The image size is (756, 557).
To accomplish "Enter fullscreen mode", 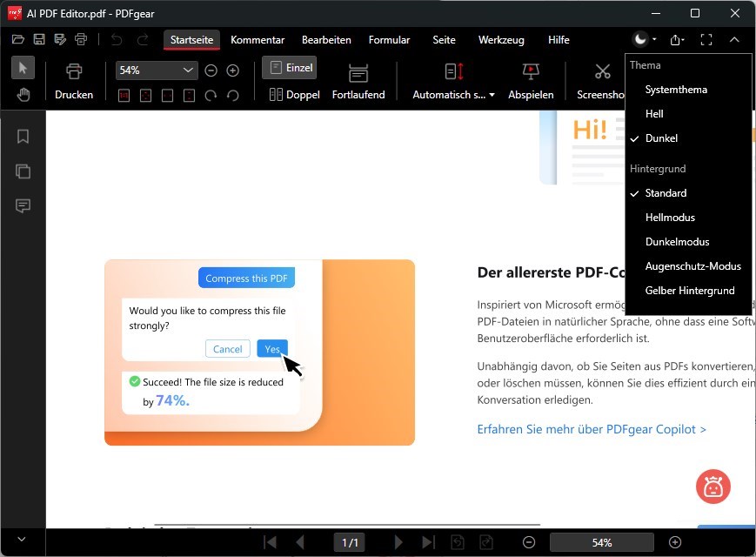I will tap(706, 39).
